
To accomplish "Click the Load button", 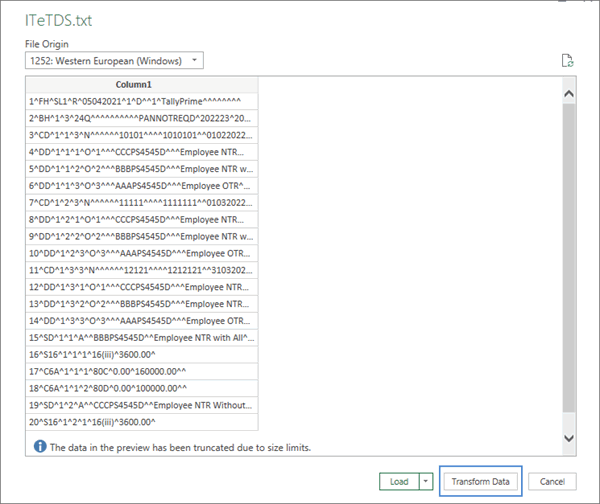I will [399, 481].
